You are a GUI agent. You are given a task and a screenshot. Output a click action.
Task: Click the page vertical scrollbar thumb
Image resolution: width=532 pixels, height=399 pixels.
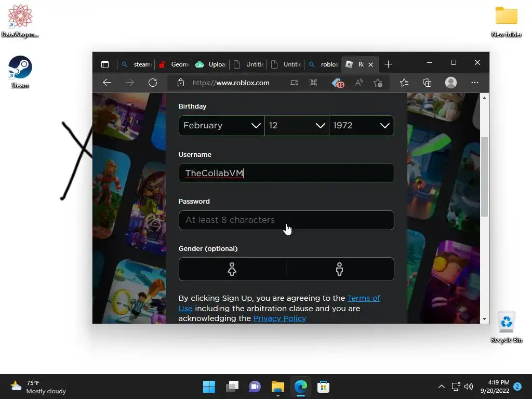tap(485, 177)
